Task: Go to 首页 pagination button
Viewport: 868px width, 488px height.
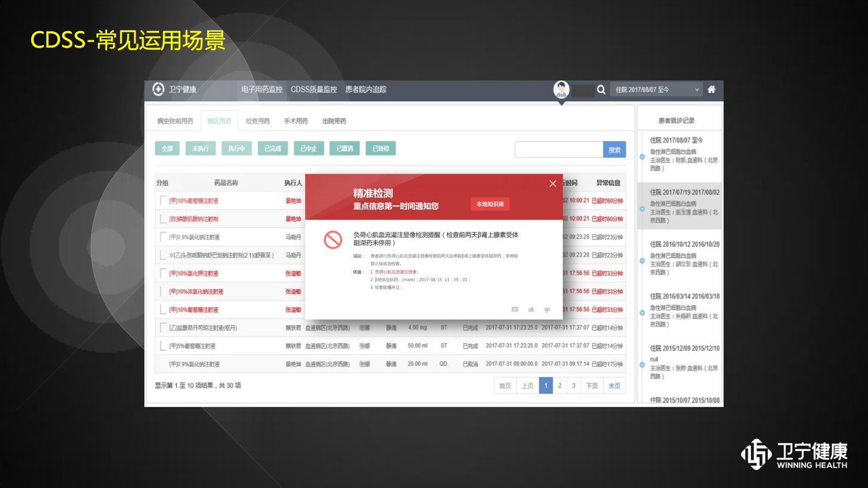Action: coord(505,386)
